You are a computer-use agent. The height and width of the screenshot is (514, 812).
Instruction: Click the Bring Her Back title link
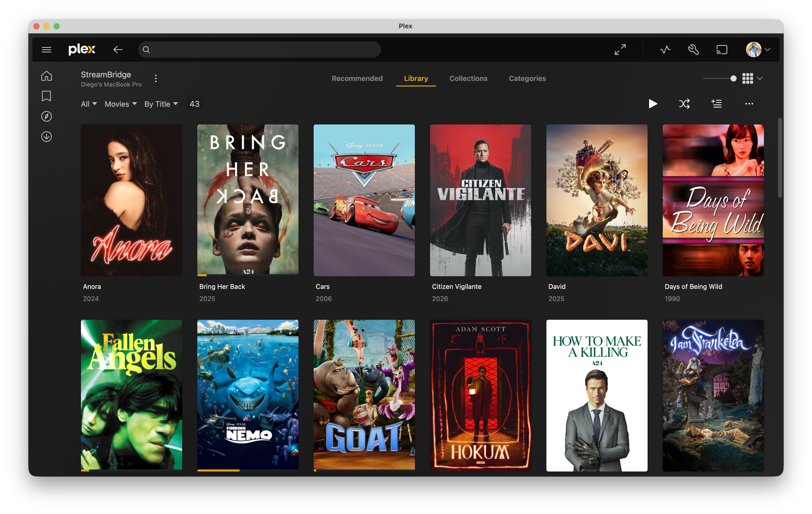[x=222, y=287]
